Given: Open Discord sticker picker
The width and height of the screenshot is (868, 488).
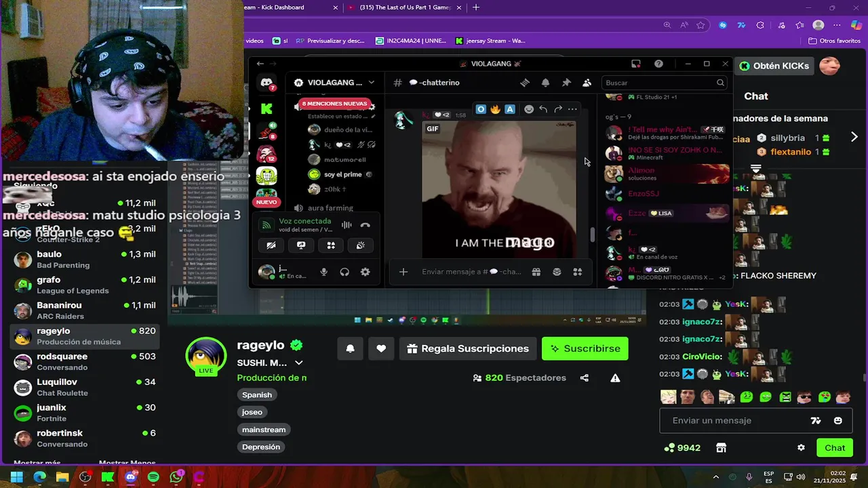Looking at the screenshot, I should point(557,272).
